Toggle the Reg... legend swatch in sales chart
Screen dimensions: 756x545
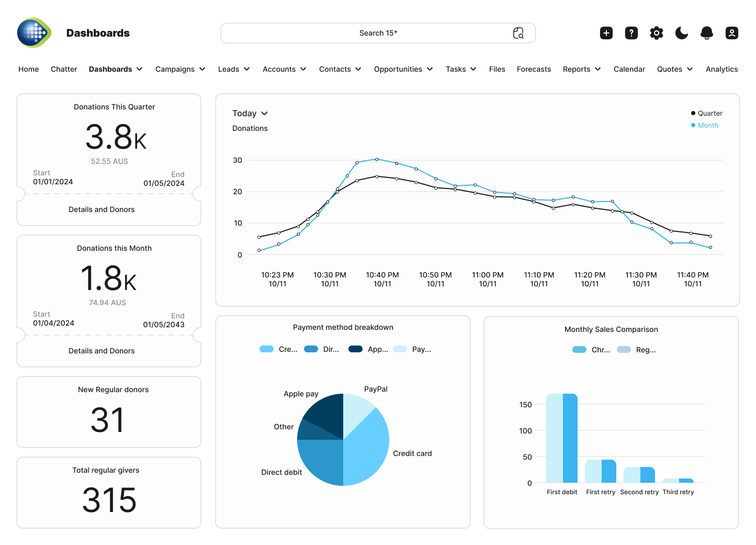[624, 350]
